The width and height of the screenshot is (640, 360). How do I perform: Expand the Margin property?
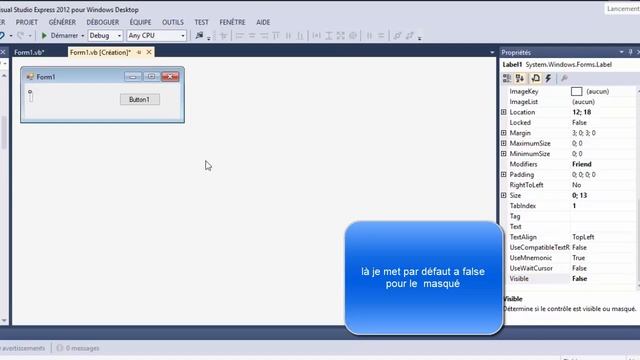point(504,133)
